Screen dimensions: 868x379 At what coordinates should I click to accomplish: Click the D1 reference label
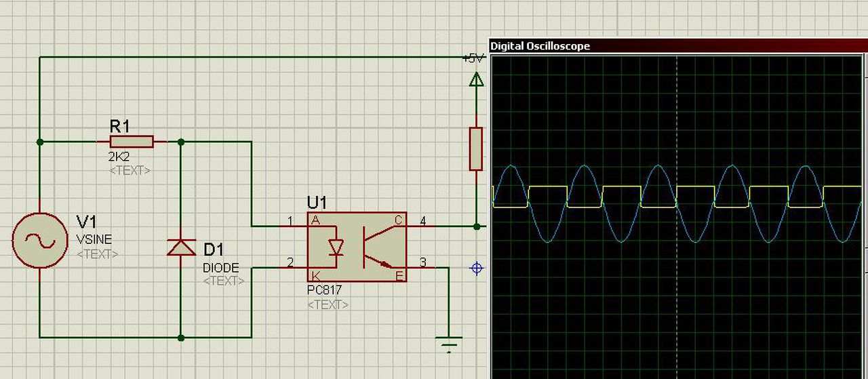214,250
